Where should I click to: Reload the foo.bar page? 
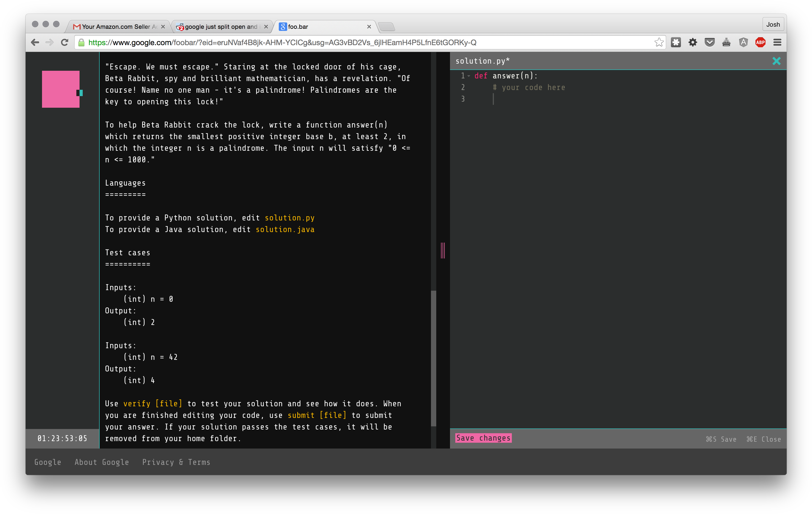65,43
